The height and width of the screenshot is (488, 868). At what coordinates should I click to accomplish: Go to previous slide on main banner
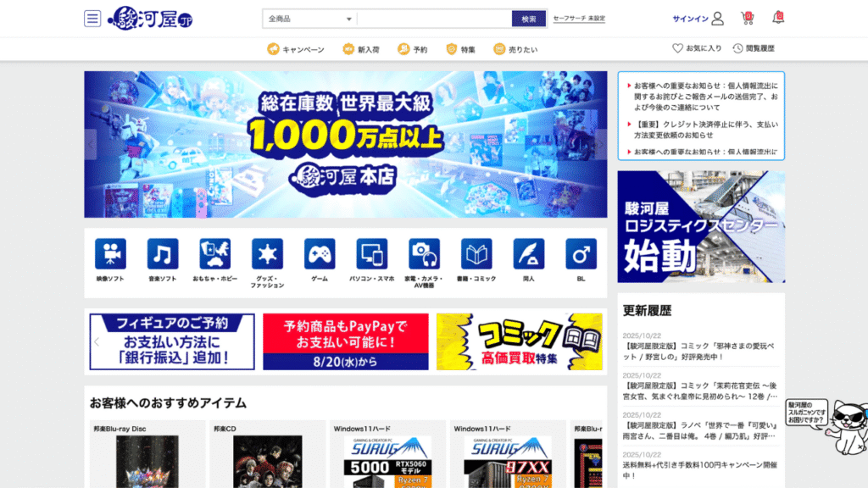(92, 144)
